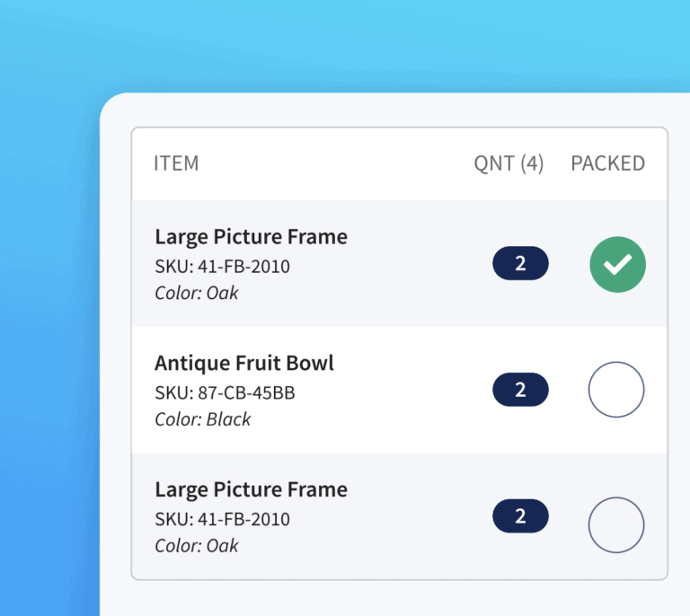
Task: Open the bottom Large Picture Frame title
Action: (251, 489)
